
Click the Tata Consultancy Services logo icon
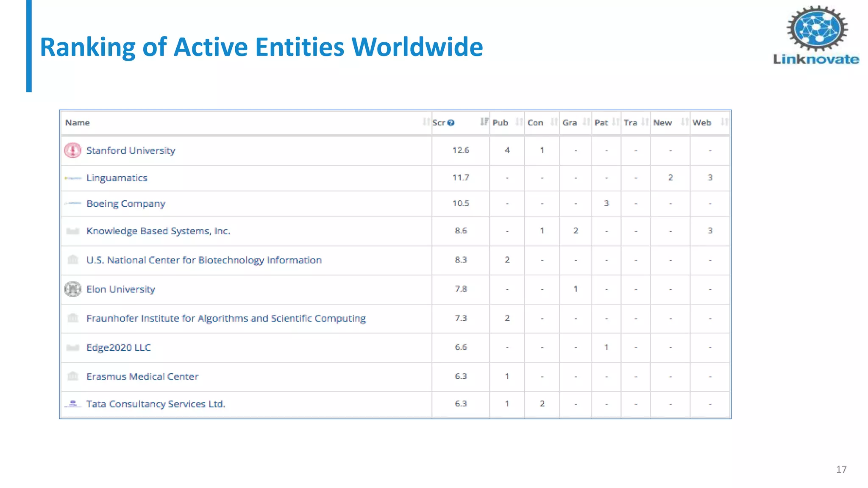point(72,404)
